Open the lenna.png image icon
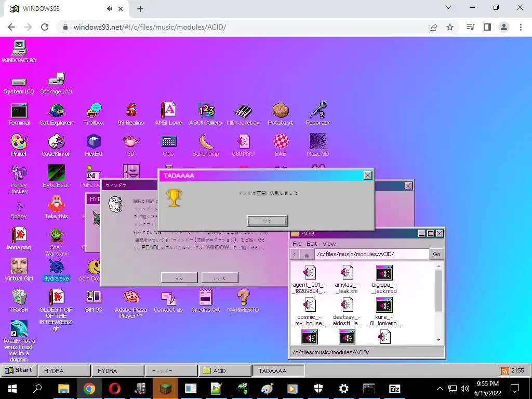This screenshot has height=399, width=532. 19,235
